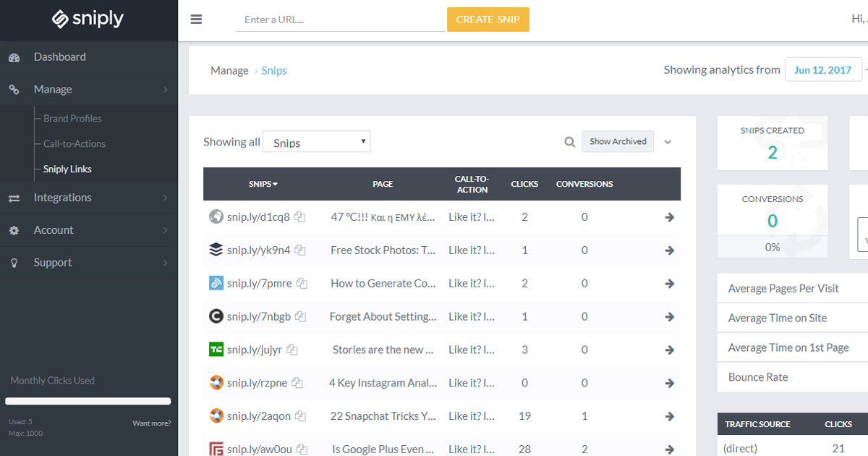Sort table by Snips column

click(263, 184)
